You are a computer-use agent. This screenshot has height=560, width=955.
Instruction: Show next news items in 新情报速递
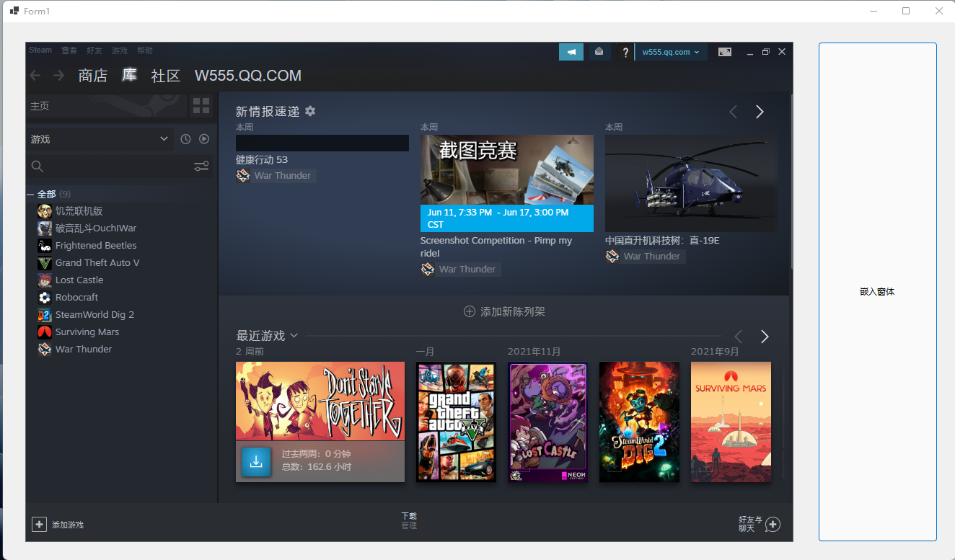coord(760,112)
